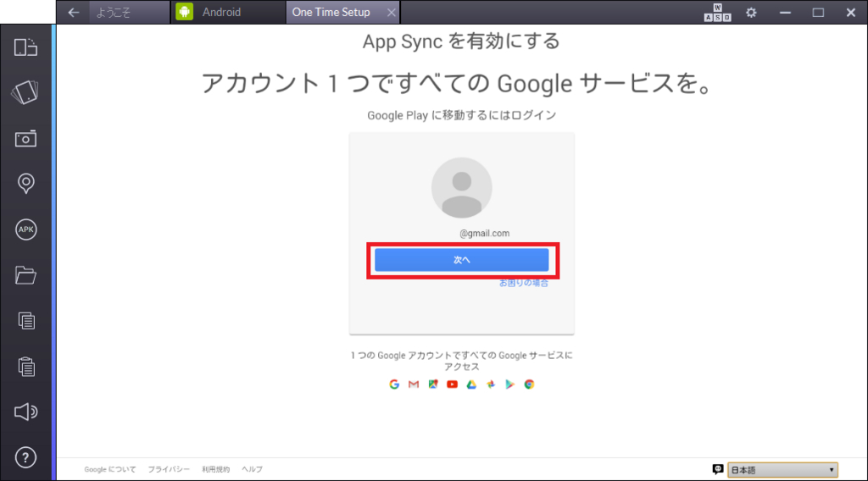This screenshot has width=868, height=481.
Task: Open the location pin tool
Action: 26,183
